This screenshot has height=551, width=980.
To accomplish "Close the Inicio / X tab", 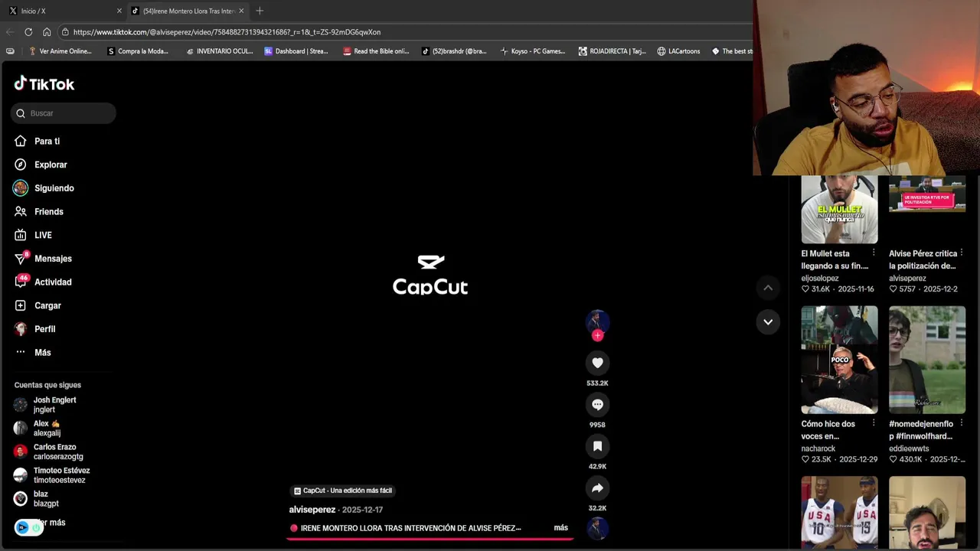I will point(119,11).
